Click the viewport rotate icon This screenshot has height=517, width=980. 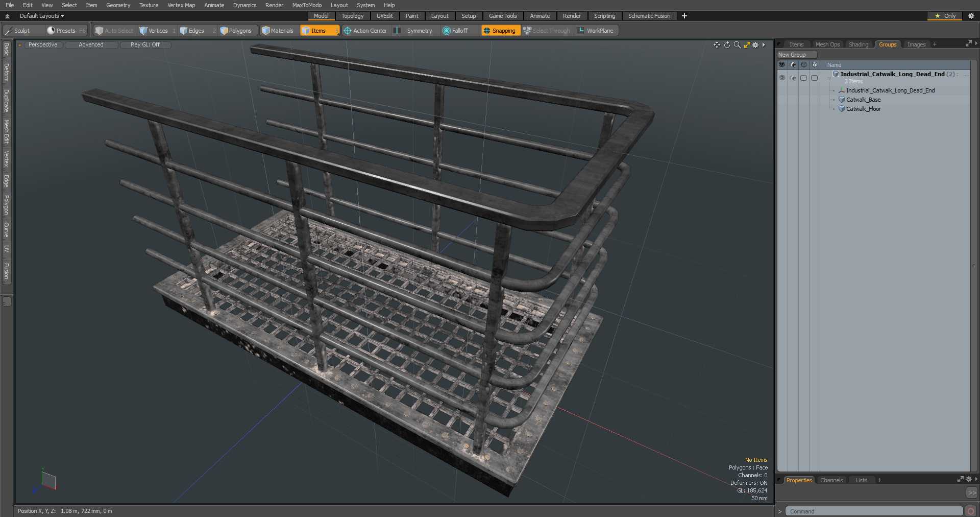pyautogui.click(x=727, y=45)
